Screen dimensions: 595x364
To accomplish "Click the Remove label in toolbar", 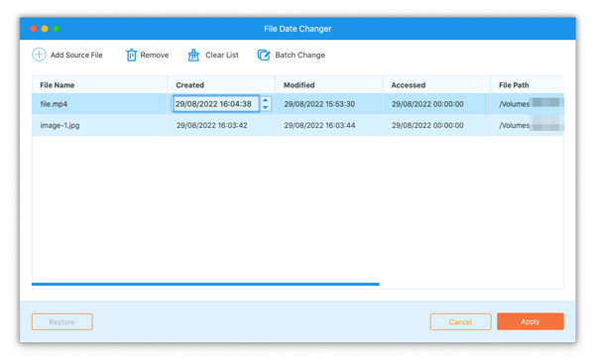I will pos(155,55).
